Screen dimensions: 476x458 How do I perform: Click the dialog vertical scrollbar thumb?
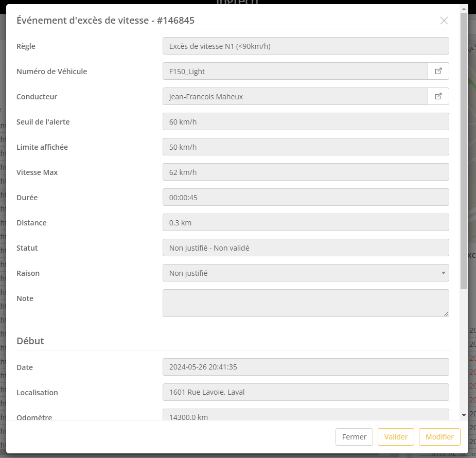click(x=464, y=149)
